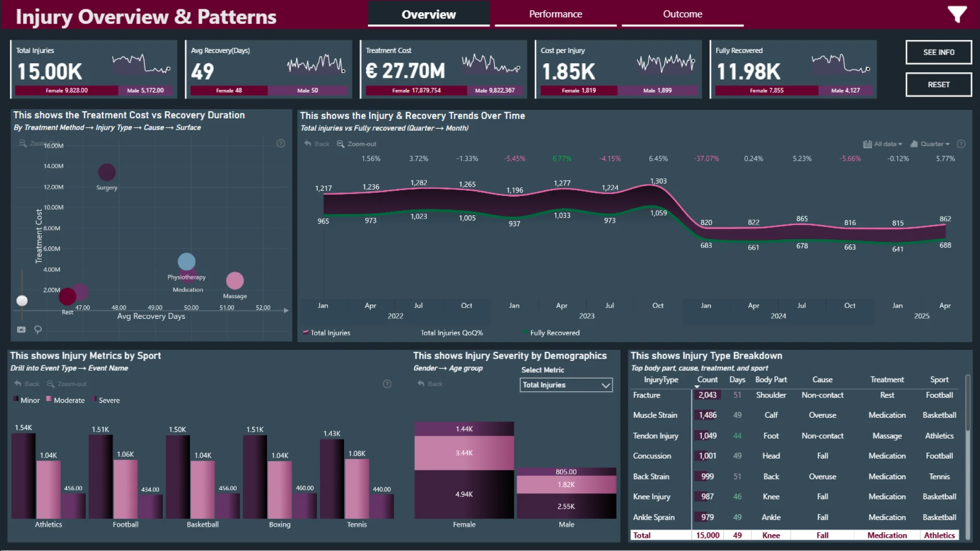
Task: Open help icon on Injury & Recovery Trends chart
Action: pyautogui.click(x=961, y=144)
